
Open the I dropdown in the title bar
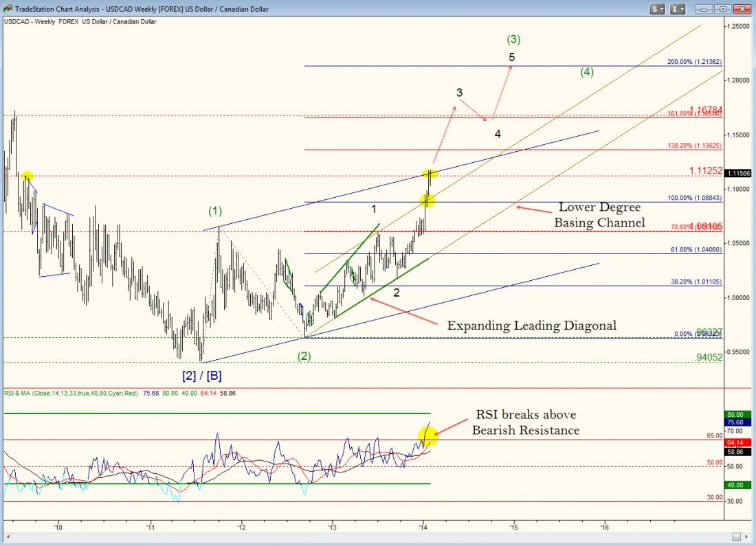click(x=678, y=8)
